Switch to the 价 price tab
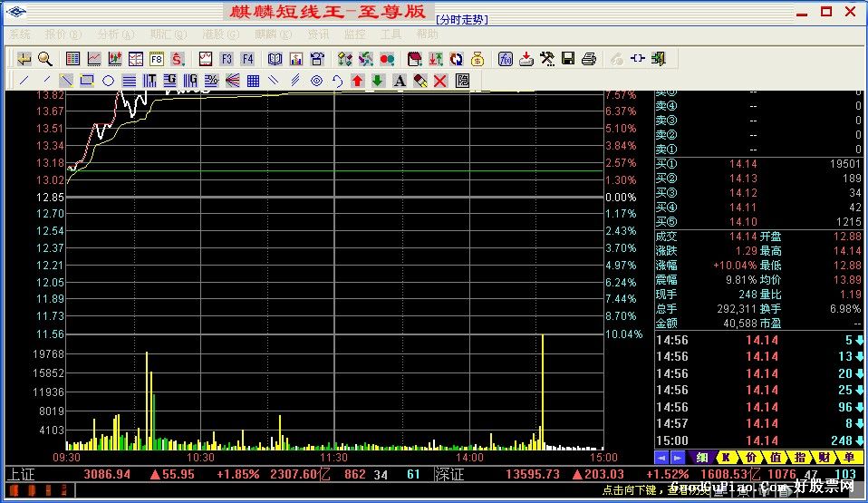868x503 pixels. click(x=750, y=458)
